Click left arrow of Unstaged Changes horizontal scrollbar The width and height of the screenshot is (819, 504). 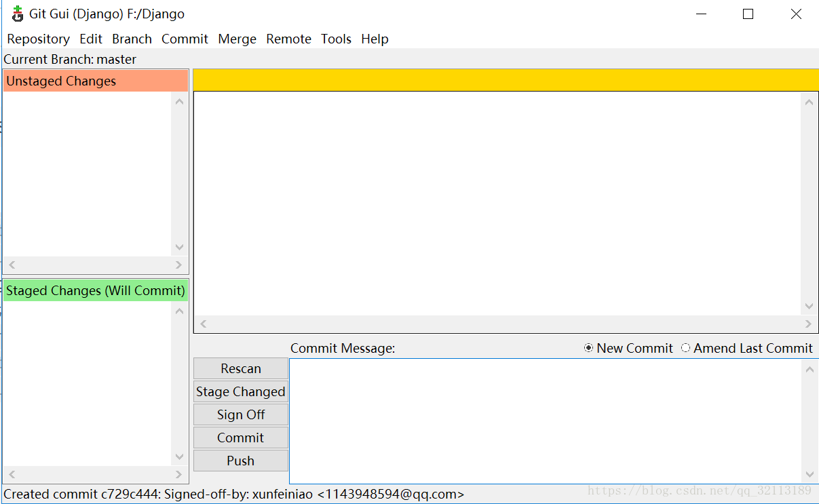[12, 265]
